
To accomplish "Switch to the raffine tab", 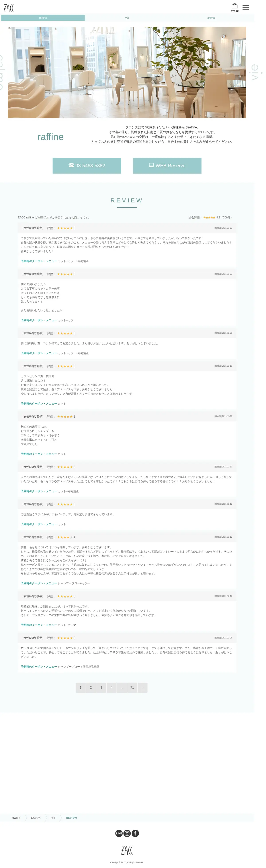I will click(x=43, y=18).
